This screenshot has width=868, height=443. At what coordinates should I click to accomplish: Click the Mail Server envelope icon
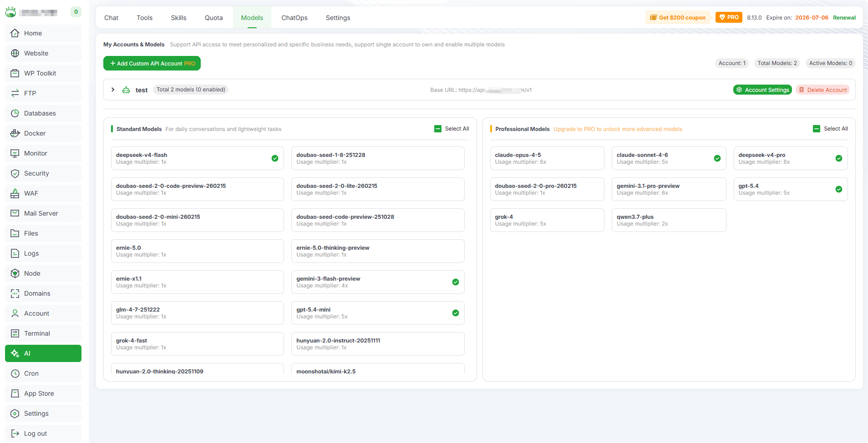[15, 213]
